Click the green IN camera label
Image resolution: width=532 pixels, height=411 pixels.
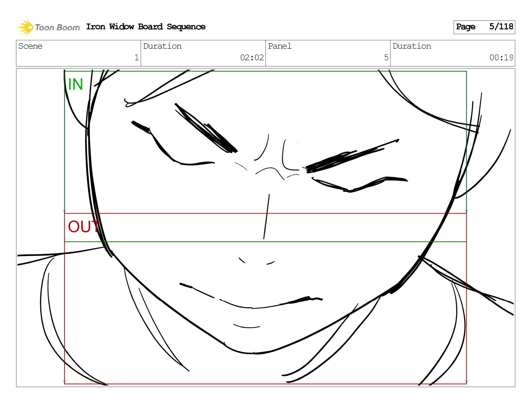coord(75,84)
